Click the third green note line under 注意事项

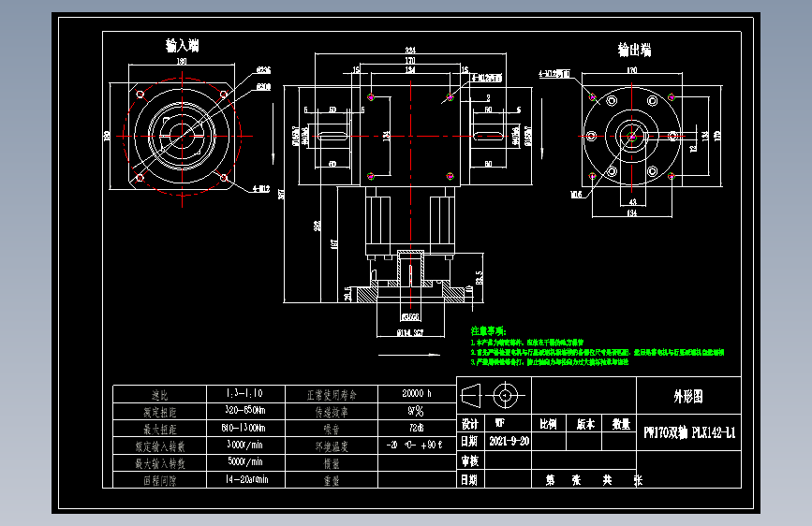coord(550,362)
